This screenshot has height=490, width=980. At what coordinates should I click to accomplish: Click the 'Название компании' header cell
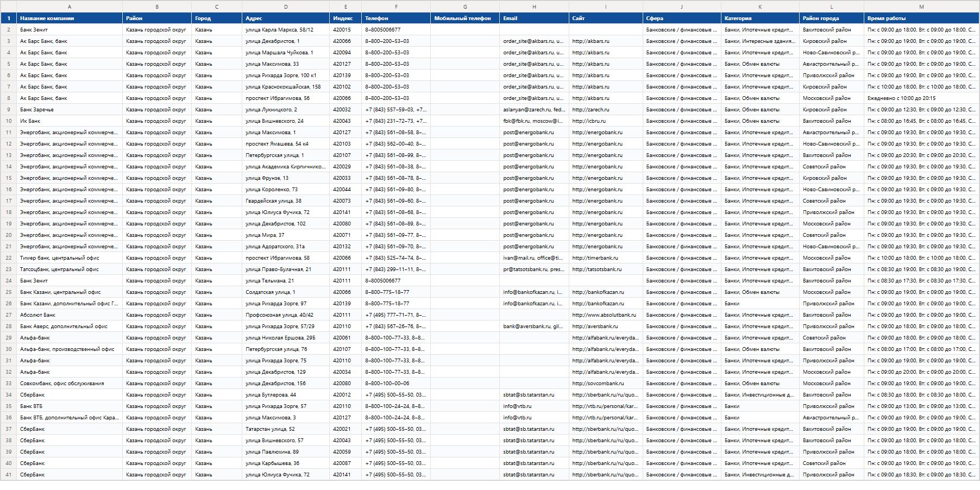point(70,18)
